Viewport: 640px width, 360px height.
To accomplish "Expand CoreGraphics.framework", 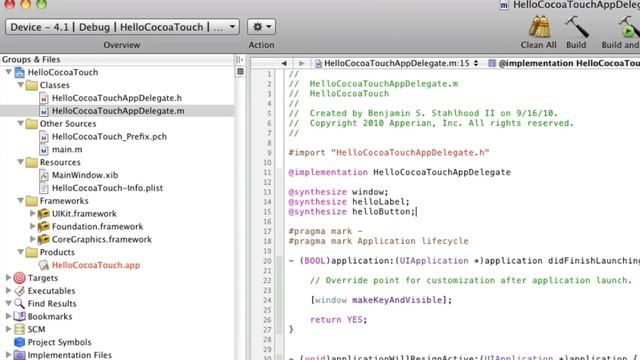I will click(x=33, y=239).
